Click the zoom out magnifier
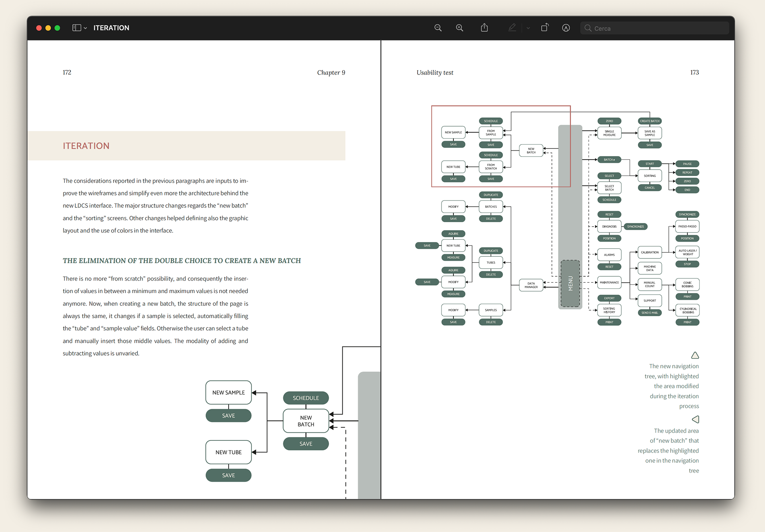 438,28
